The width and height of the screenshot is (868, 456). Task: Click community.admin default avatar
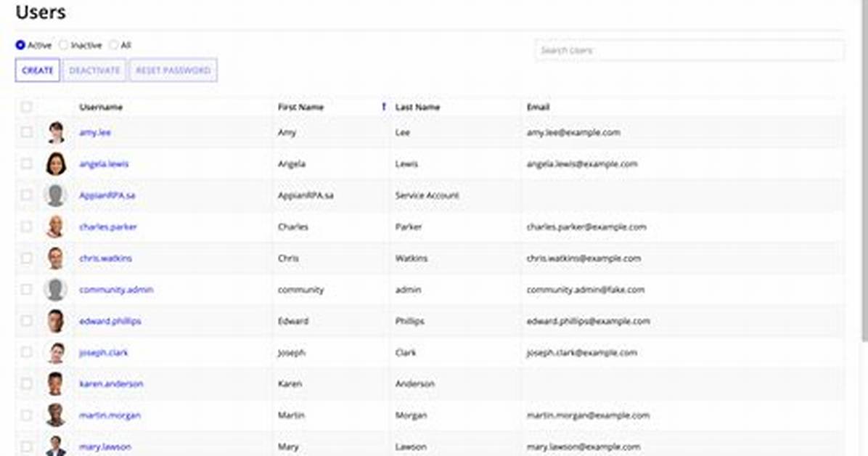coord(55,290)
